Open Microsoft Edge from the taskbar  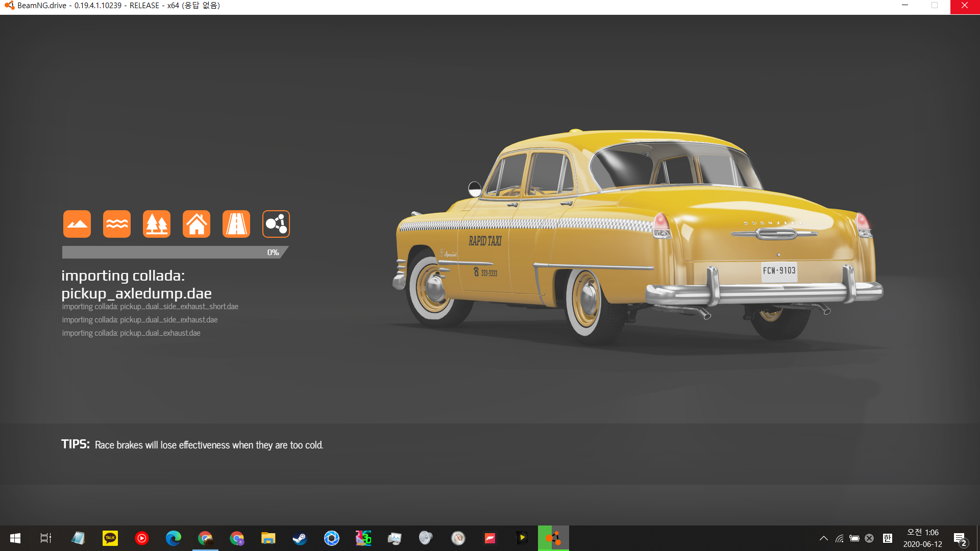click(174, 538)
